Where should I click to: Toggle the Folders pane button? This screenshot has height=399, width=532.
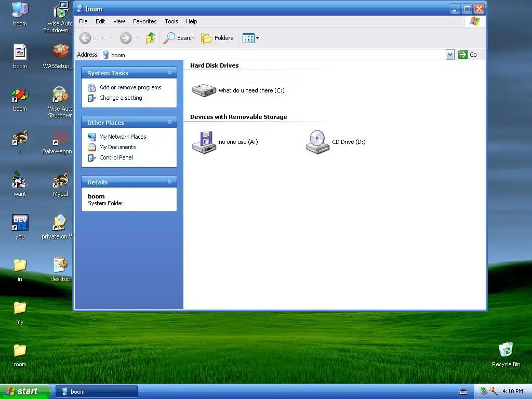pyautogui.click(x=217, y=38)
